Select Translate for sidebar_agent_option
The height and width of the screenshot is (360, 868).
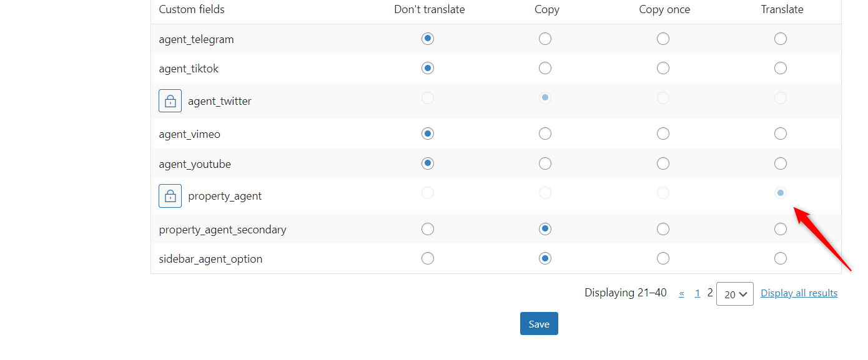click(780, 258)
